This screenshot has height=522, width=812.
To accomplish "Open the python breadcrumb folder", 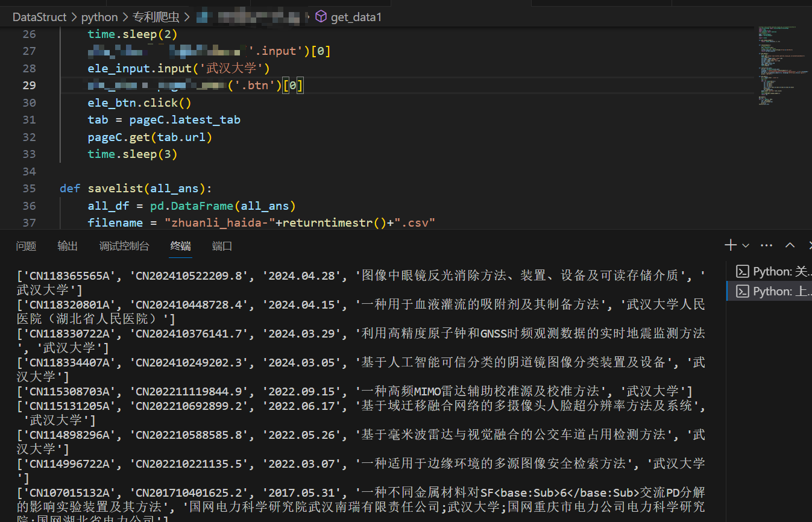I will pyautogui.click(x=99, y=17).
